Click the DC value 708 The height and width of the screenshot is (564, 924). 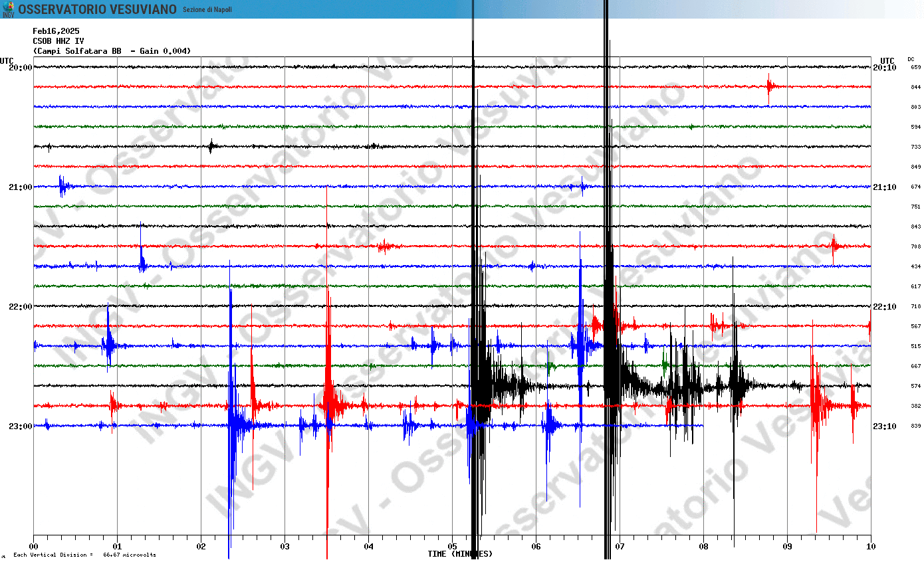(x=915, y=246)
